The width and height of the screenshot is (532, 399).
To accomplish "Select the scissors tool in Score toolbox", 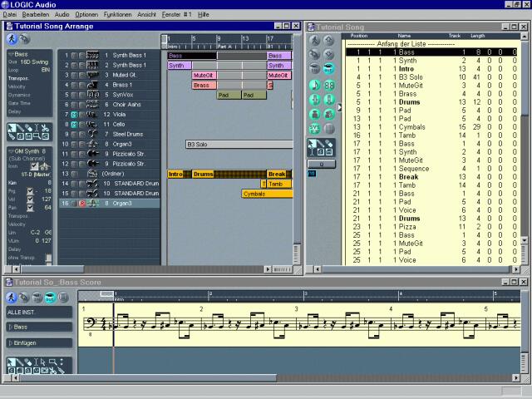I will pos(52,370).
